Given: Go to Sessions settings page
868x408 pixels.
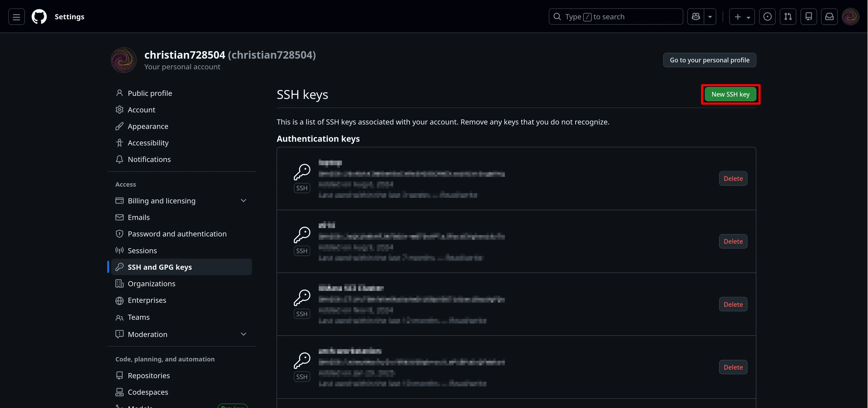Looking at the screenshot, I should click(x=142, y=250).
